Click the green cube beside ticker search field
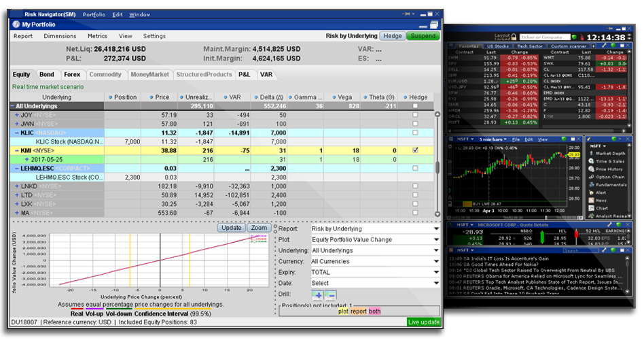The width and height of the screenshot is (644, 340). (574, 37)
